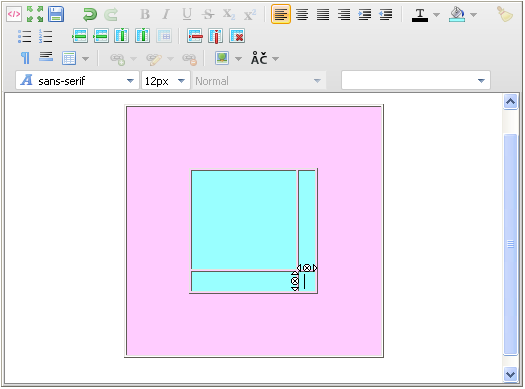
Task: Open the insert link dropdown arrow
Action: (133, 59)
